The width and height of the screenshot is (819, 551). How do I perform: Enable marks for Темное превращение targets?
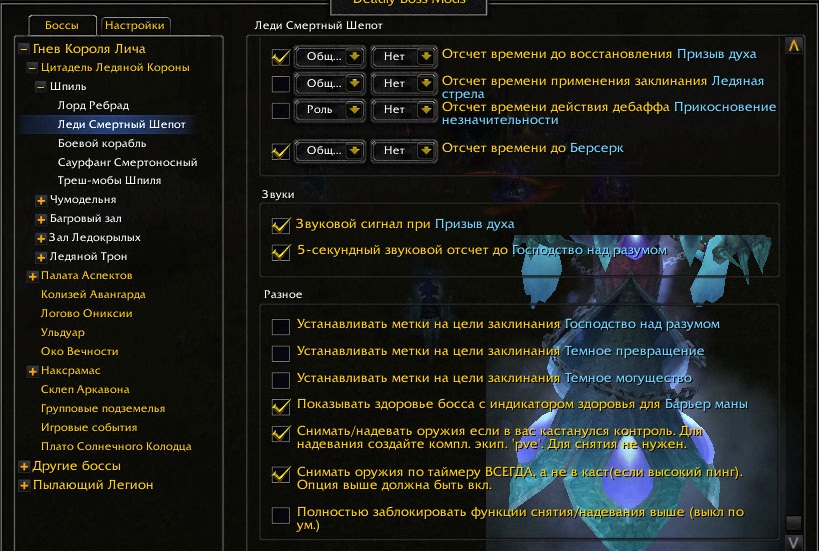pos(281,353)
